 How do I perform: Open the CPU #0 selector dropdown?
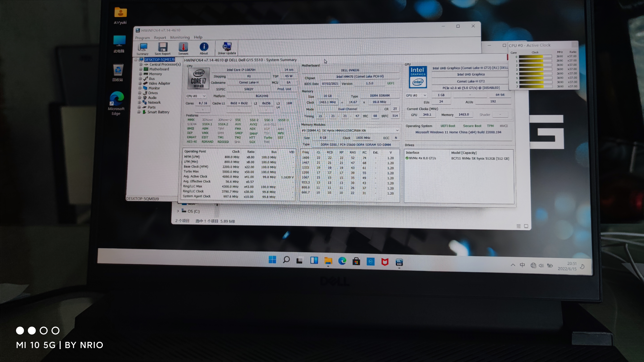click(196, 96)
